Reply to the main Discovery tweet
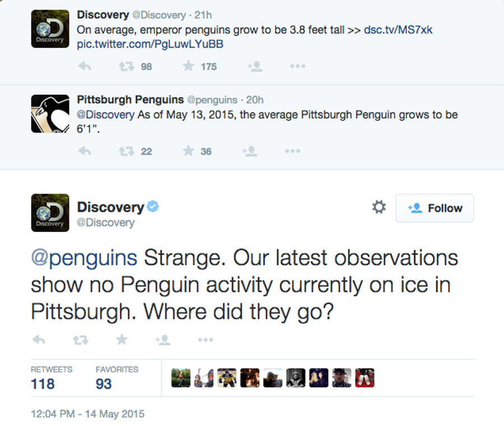Image resolution: width=504 pixels, height=426 pixels. (x=39, y=340)
